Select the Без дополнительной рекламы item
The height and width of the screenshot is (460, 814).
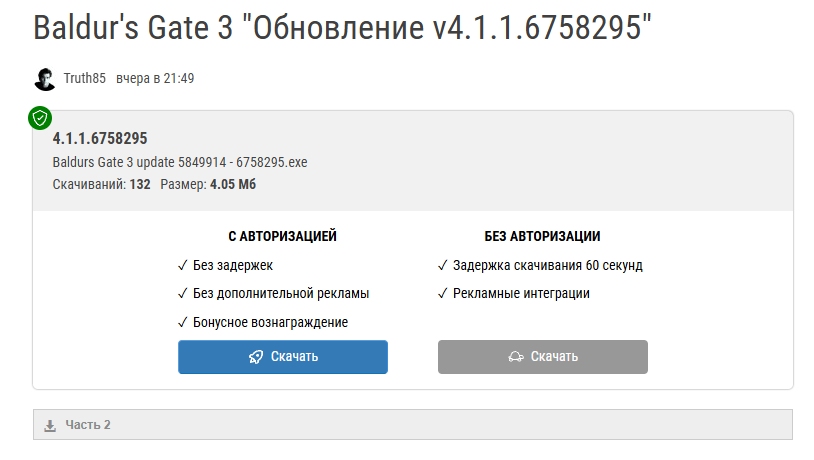pyautogui.click(x=281, y=294)
